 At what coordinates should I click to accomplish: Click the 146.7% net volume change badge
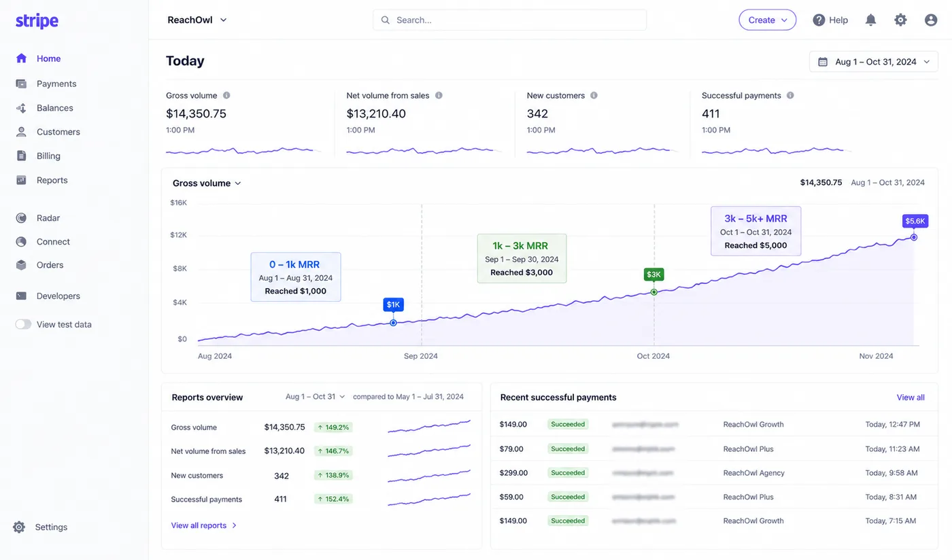coord(333,451)
